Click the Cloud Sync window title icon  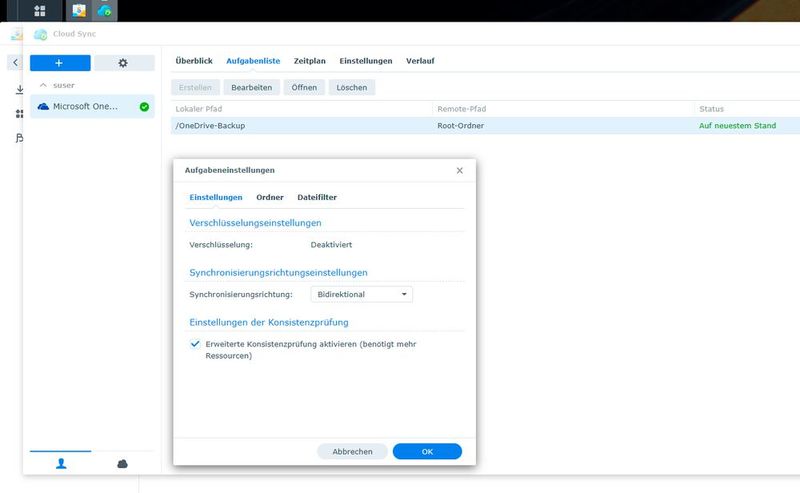[x=40, y=34]
